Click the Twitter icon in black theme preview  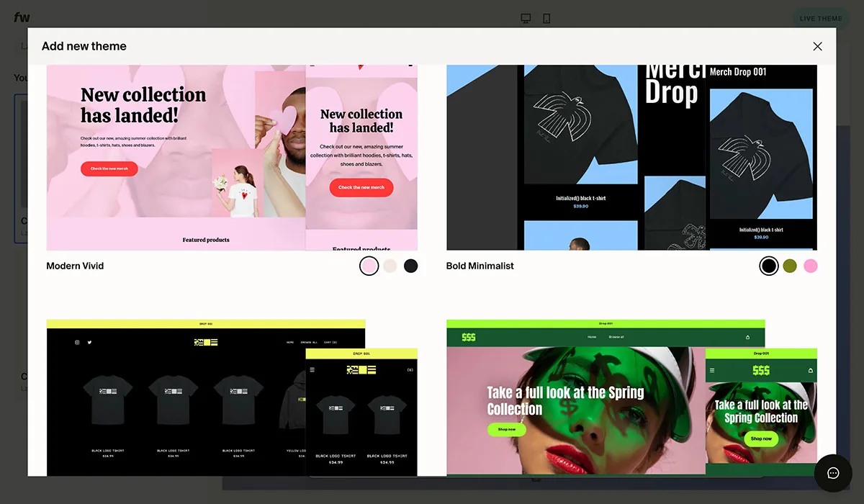point(89,342)
